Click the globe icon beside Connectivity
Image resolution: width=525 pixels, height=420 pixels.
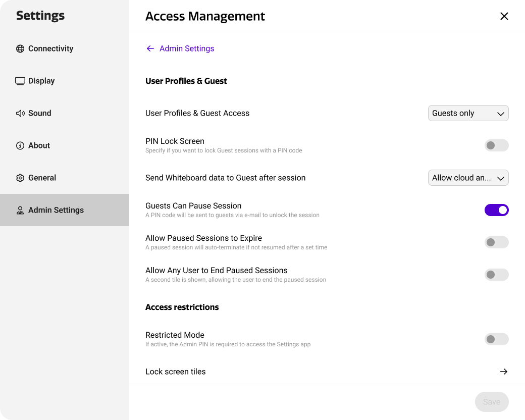pyautogui.click(x=20, y=48)
